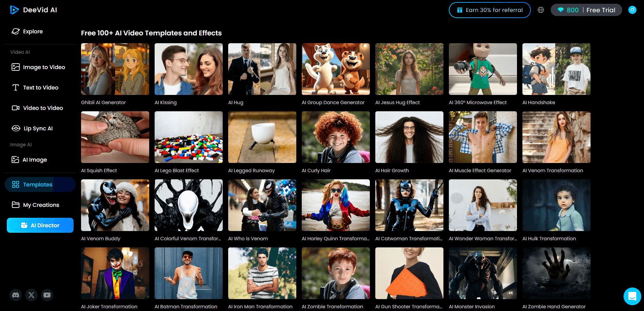Open the X (Twitter) social icon

coord(31,295)
